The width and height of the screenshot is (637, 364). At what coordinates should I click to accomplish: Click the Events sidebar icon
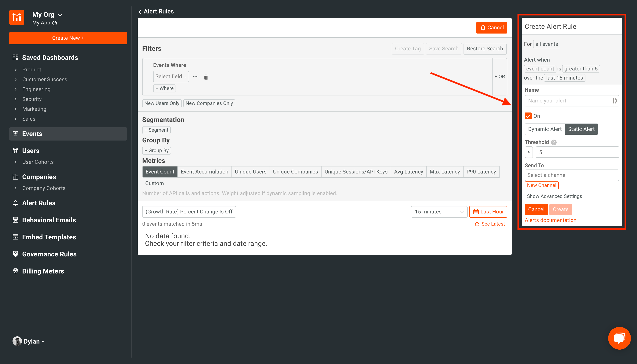tap(16, 134)
